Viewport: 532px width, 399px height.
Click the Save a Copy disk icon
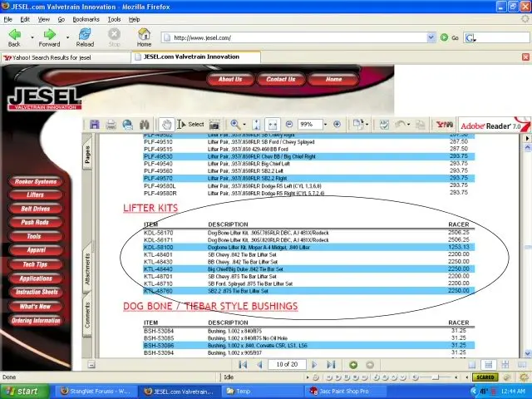click(95, 125)
